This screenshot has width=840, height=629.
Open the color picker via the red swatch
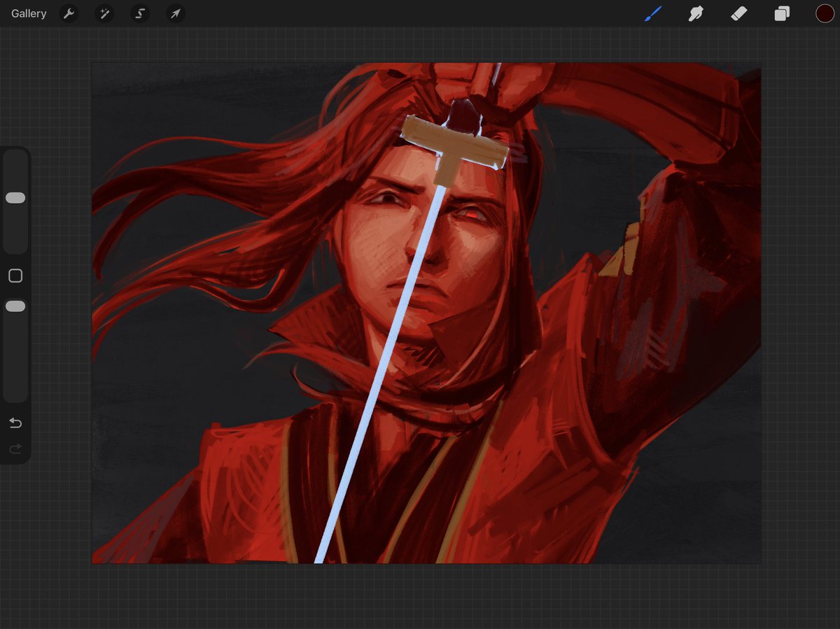coord(825,13)
